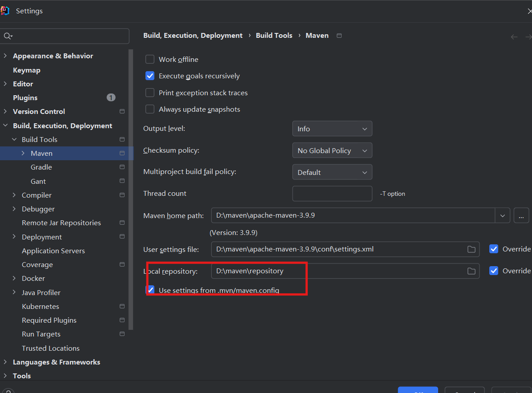Select Trusted Locations item
532x393 pixels.
[x=51, y=348]
